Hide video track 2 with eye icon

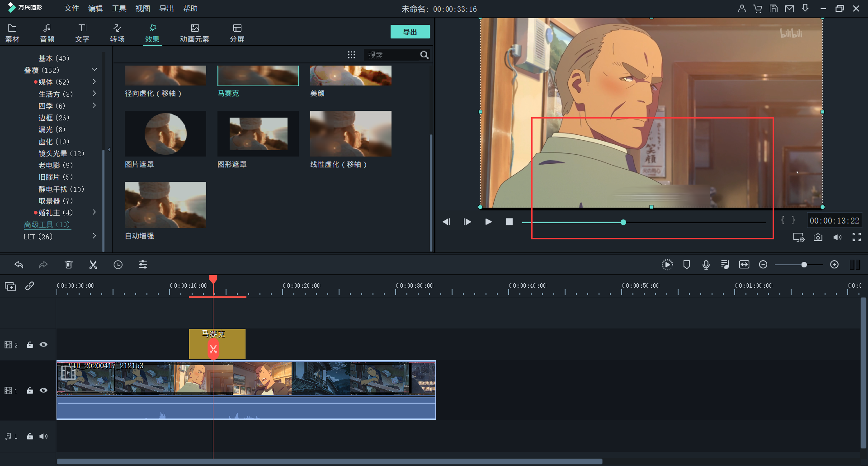[x=43, y=345]
